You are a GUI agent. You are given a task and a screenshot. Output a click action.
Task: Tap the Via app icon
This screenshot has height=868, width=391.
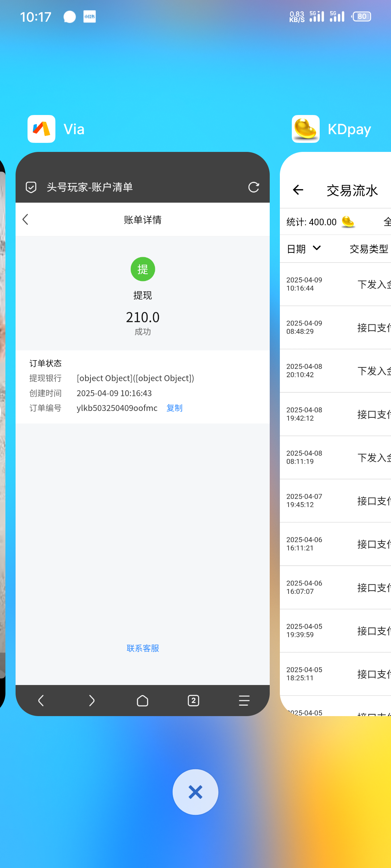(41, 129)
